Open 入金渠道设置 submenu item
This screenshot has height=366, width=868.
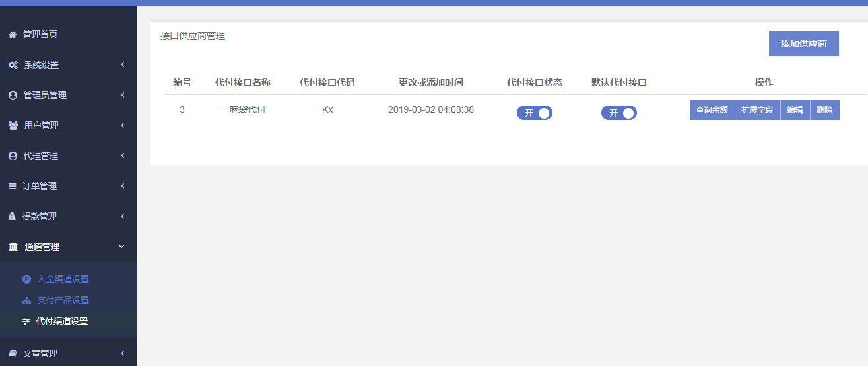click(63, 279)
